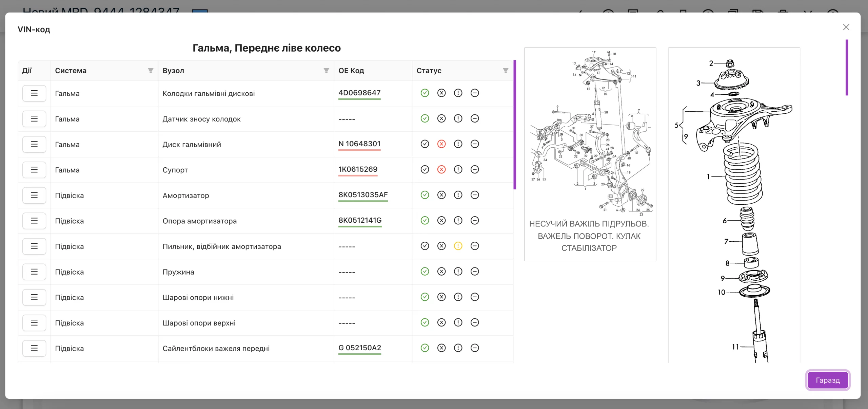Open OE code 8K0513035AF link
This screenshot has width=868, height=409.
(x=363, y=195)
